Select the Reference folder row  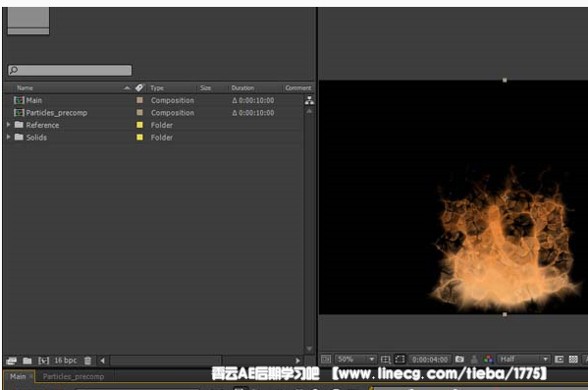coord(153,125)
